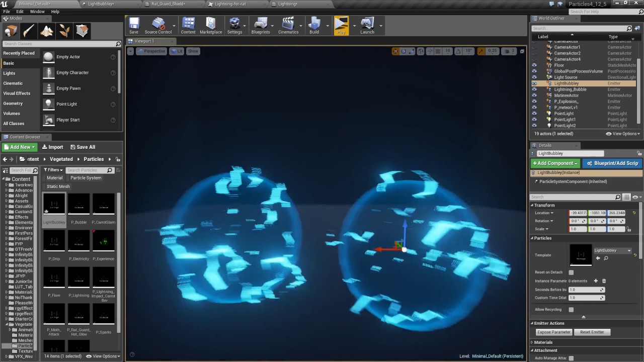
Task: Reset Location to default with yellow arrow
Action: [x=634, y=213]
